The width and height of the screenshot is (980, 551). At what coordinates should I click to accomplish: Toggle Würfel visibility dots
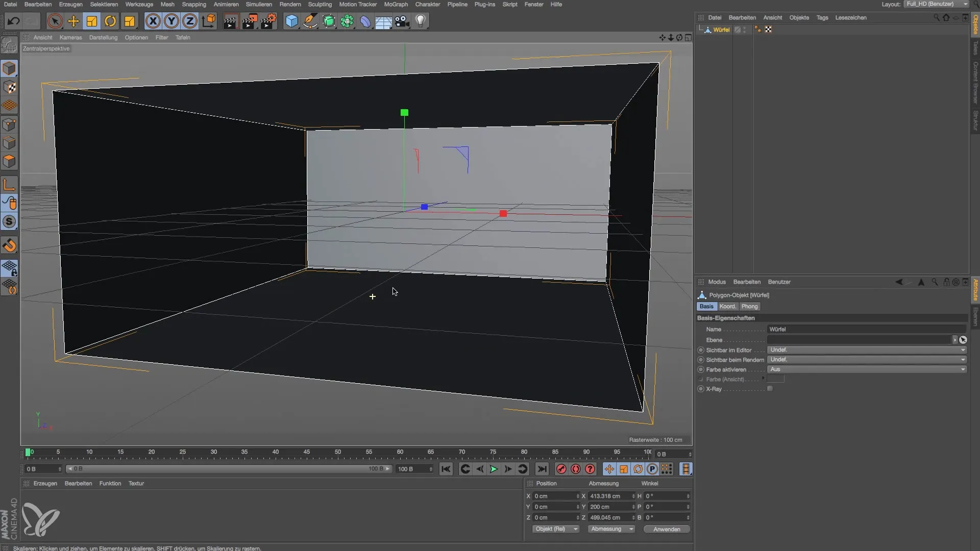(745, 30)
